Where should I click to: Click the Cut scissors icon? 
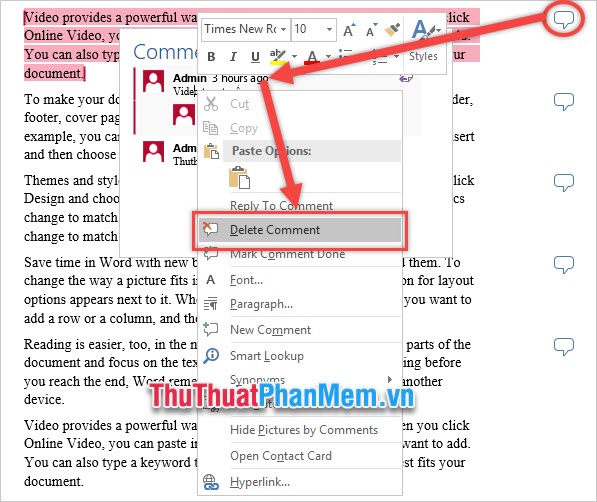pyautogui.click(x=211, y=104)
